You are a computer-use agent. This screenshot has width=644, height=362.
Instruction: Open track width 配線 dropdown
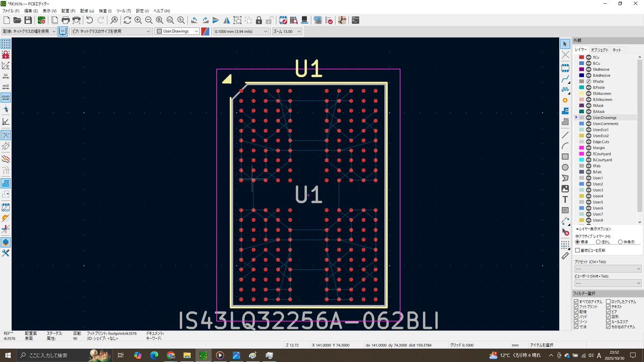(30, 31)
